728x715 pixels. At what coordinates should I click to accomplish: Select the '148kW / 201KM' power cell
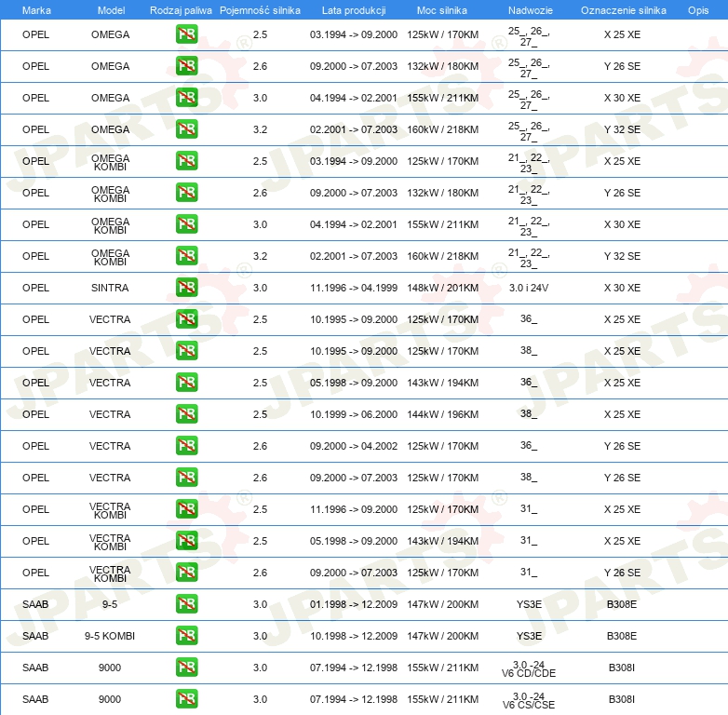coord(442,288)
